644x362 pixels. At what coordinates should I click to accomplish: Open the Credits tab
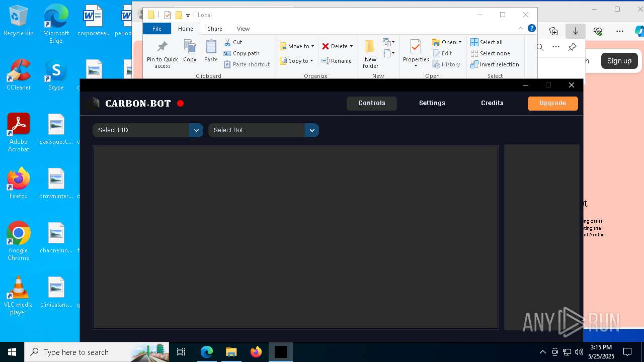click(492, 103)
